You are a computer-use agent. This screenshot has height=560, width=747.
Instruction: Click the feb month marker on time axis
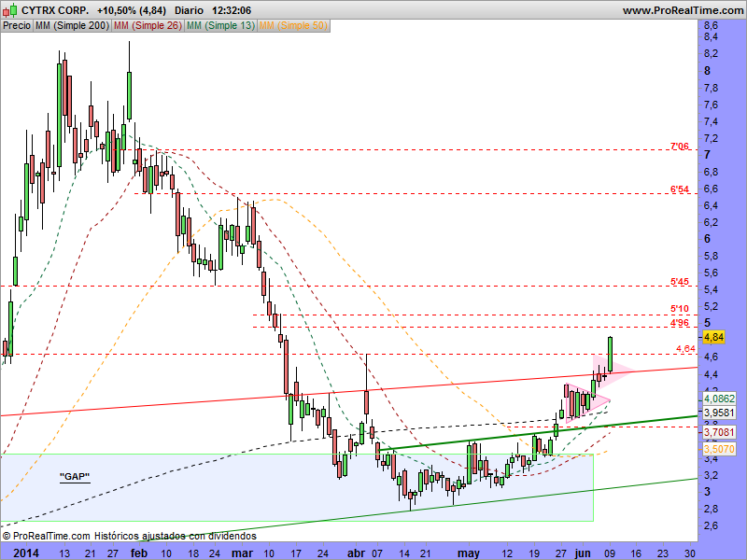[138, 553]
